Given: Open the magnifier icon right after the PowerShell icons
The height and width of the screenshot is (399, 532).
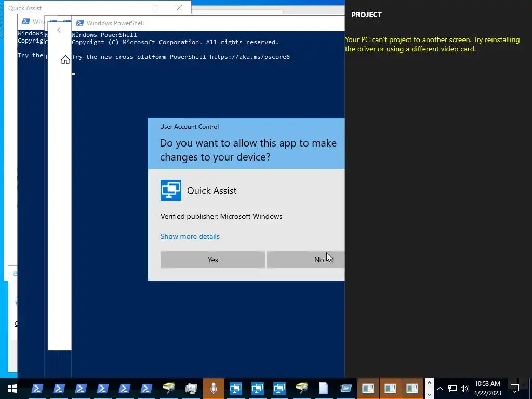Looking at the screenshot, I should click(169, 389).
